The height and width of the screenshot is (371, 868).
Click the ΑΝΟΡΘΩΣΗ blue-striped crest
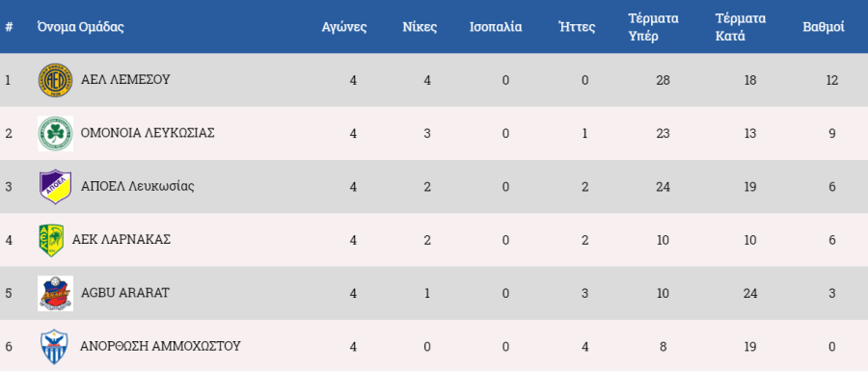pos(55,347)
